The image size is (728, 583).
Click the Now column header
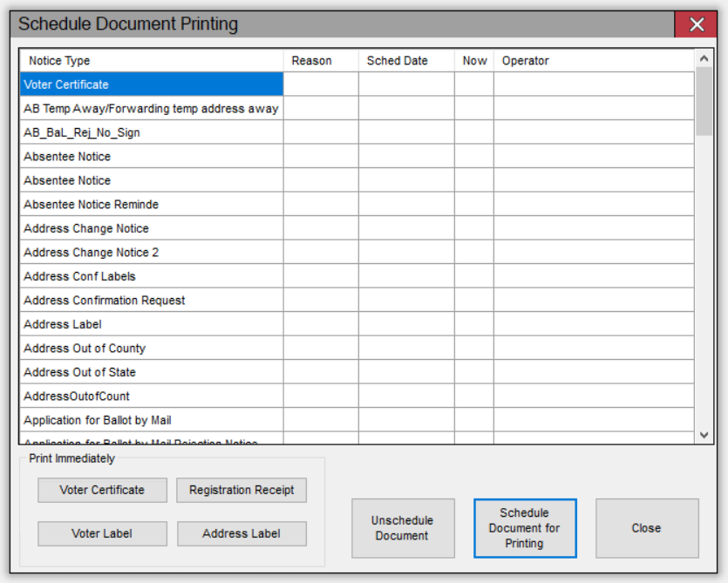(474, 61)
